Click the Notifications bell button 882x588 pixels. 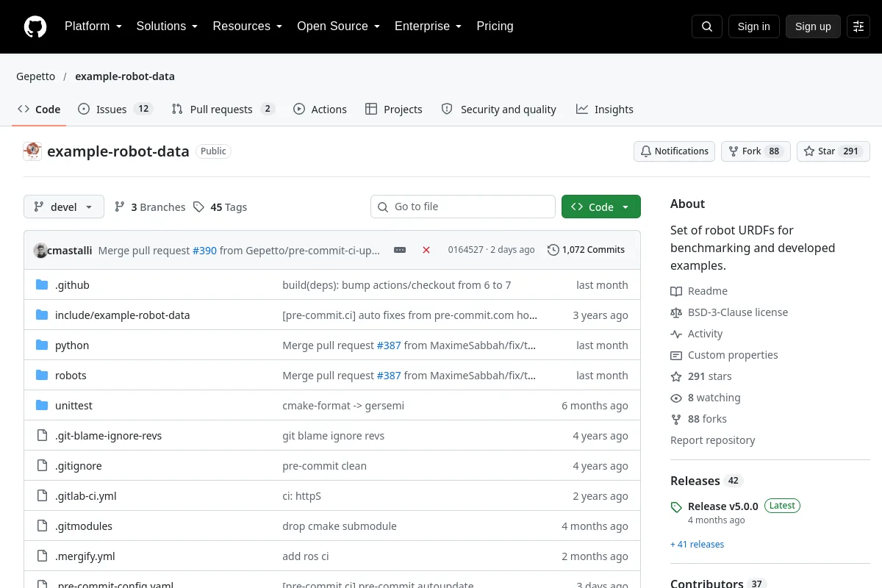click(x=674, y=151)
